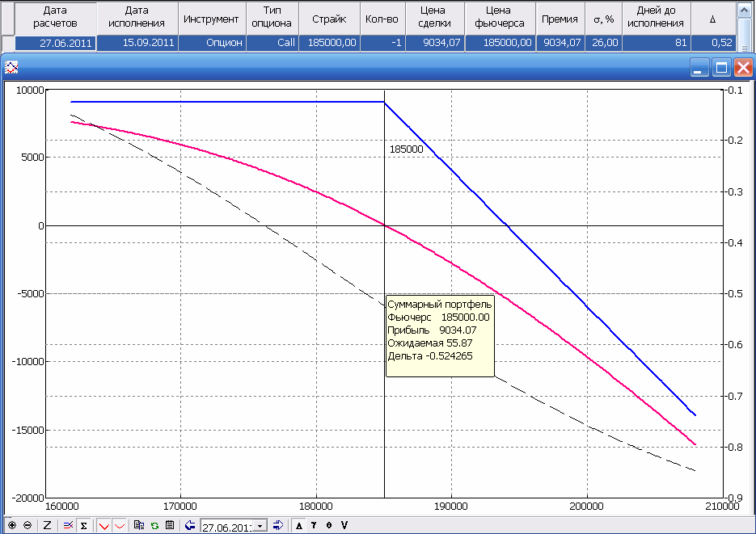Select the Vega V button
This screenshot has height=534, width=756.
[x=344, y=525]
